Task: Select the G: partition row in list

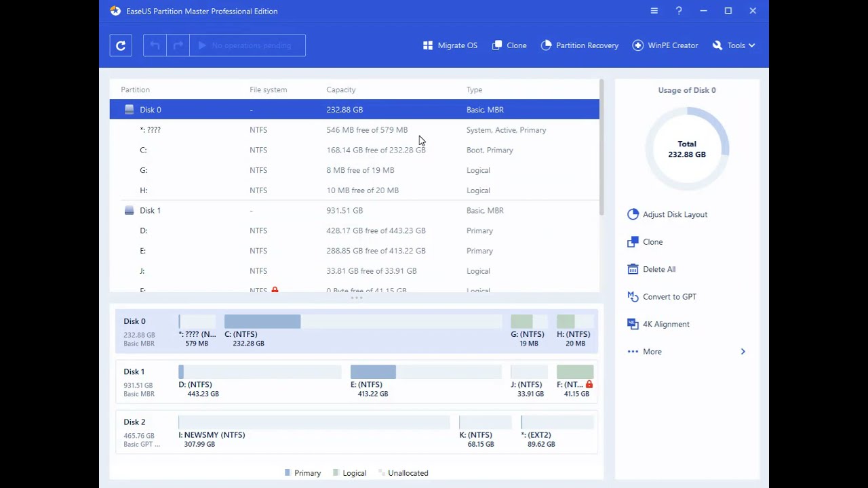Action: click(354, 170)
